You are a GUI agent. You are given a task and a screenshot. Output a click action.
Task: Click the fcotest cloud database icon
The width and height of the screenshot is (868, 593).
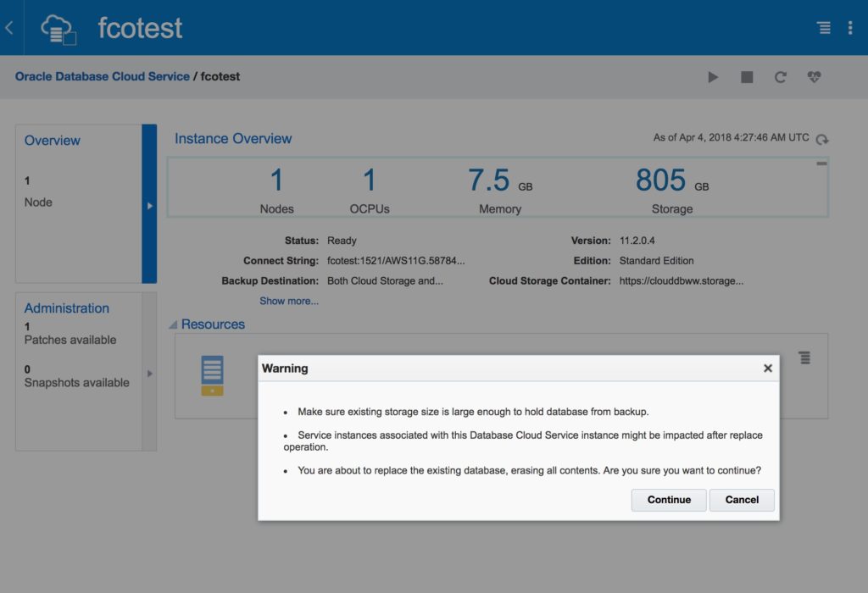(x=58, y=28)
